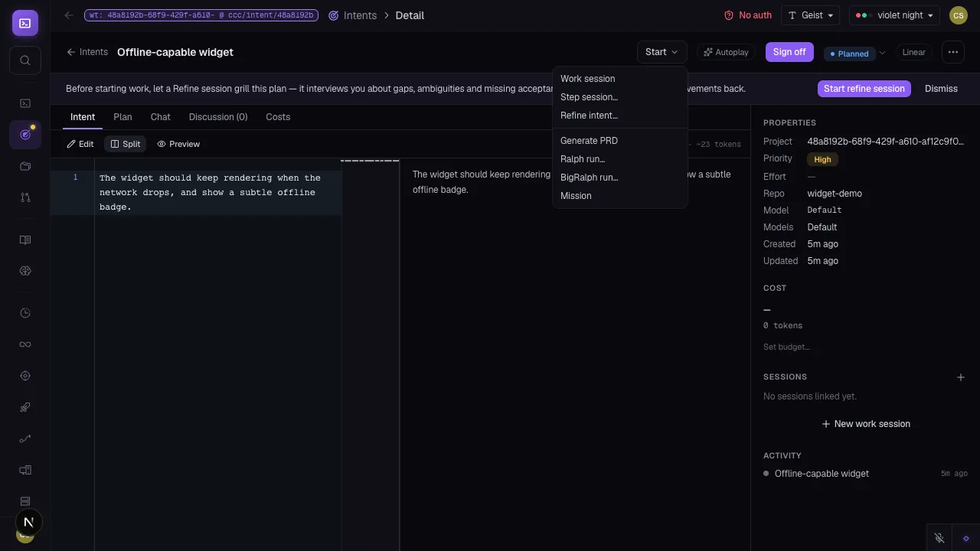Open the Offline-capable widget activity entry
The image size is (980, 551).
[x=865, y=474]
